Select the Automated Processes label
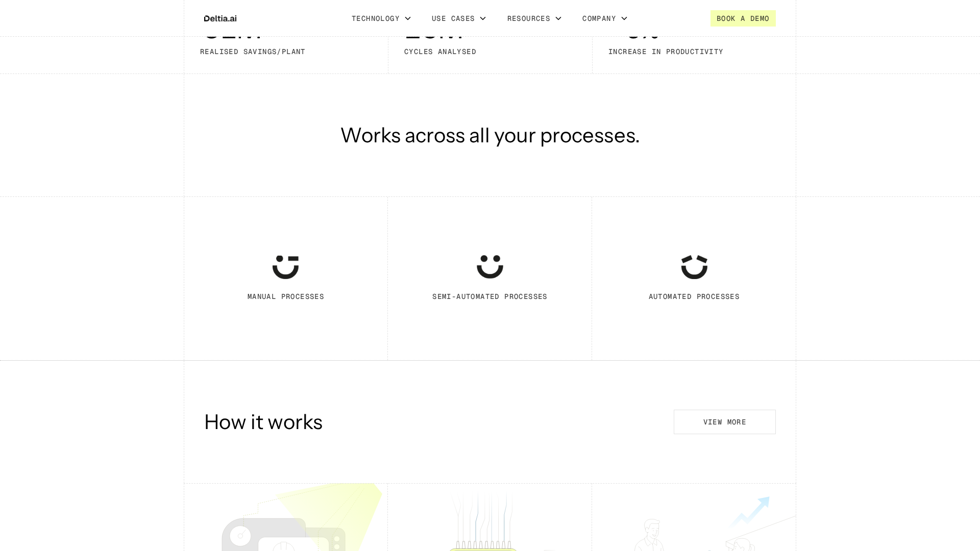 pos(694,296)
